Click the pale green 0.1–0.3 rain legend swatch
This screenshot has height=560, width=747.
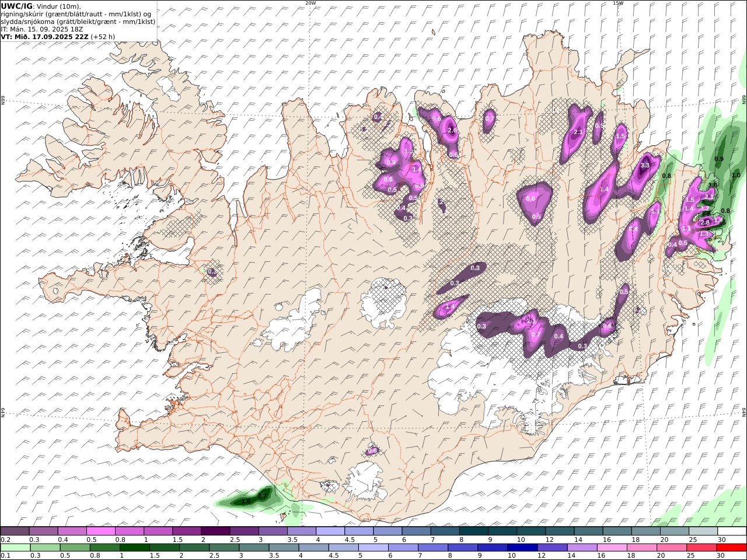tap(15, 548)
